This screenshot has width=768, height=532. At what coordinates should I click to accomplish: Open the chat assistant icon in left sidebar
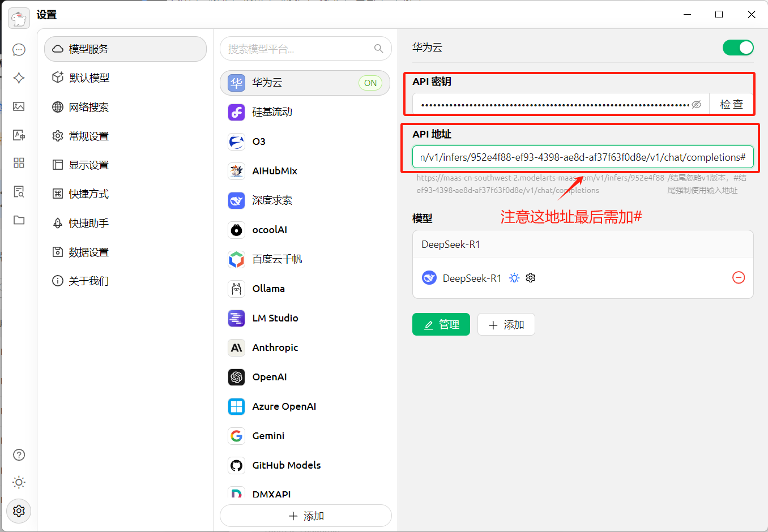pyautogui.click(x=19, y=50)
